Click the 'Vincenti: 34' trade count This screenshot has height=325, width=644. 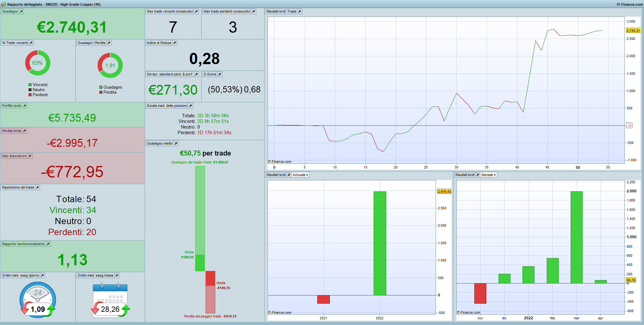(73, 210)
